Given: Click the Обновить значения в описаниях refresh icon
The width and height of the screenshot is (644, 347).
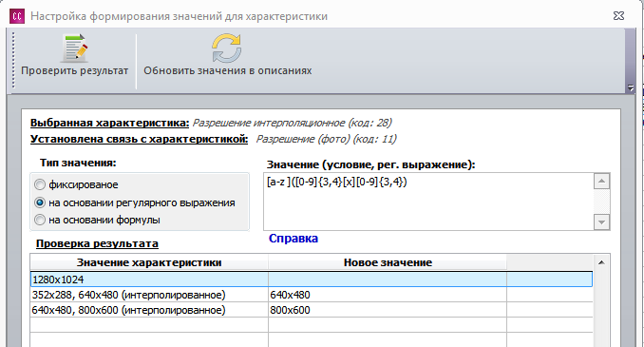Looking at the screenshot, I should (x=227, y=48).
